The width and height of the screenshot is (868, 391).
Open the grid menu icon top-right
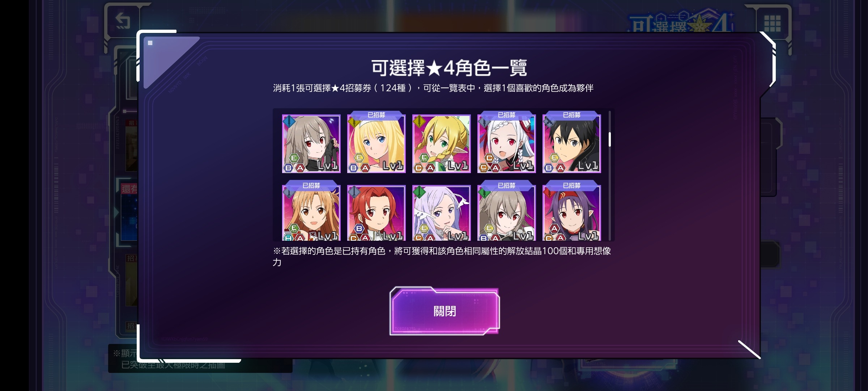coord(772,23)
